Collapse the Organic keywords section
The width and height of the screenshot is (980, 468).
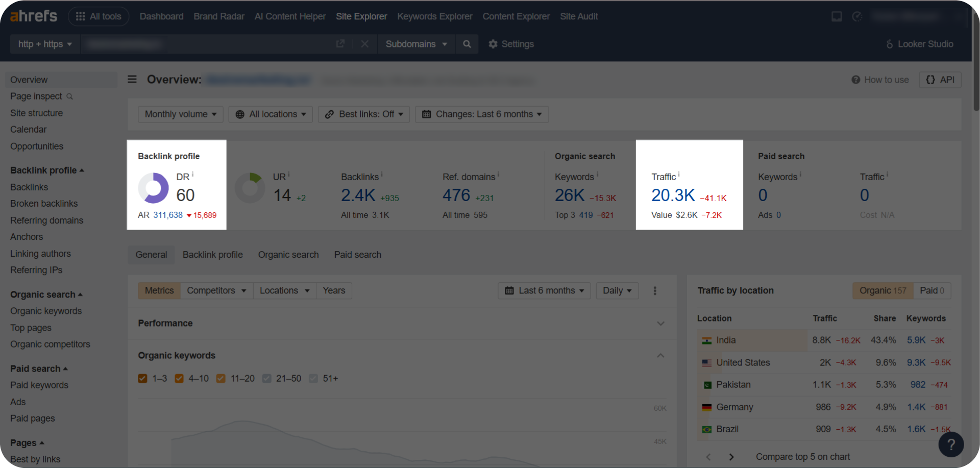(x=660, y=355)
